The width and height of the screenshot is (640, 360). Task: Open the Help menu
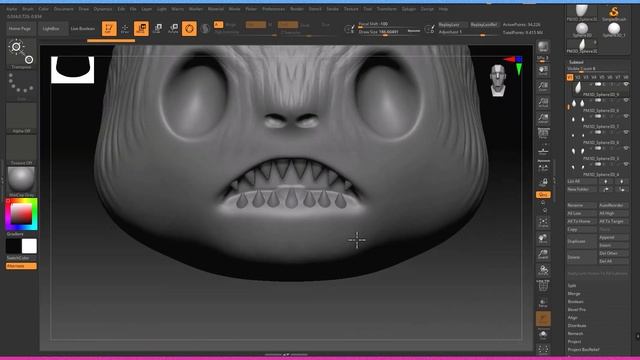[443, 9]
